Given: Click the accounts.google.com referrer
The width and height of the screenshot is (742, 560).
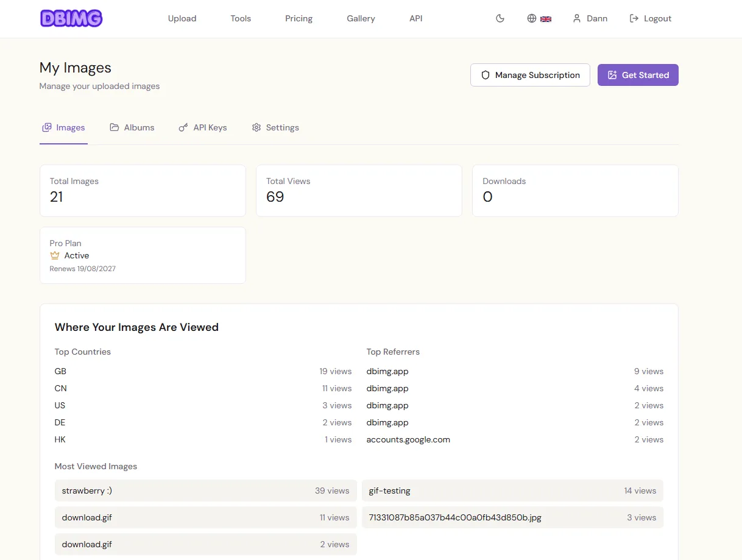Looking at the screenshot, I should [515, 439].
